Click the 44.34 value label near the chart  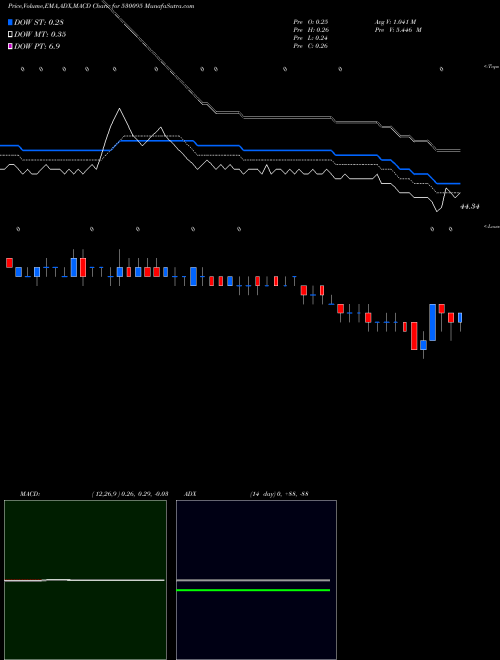click(470, 207)
